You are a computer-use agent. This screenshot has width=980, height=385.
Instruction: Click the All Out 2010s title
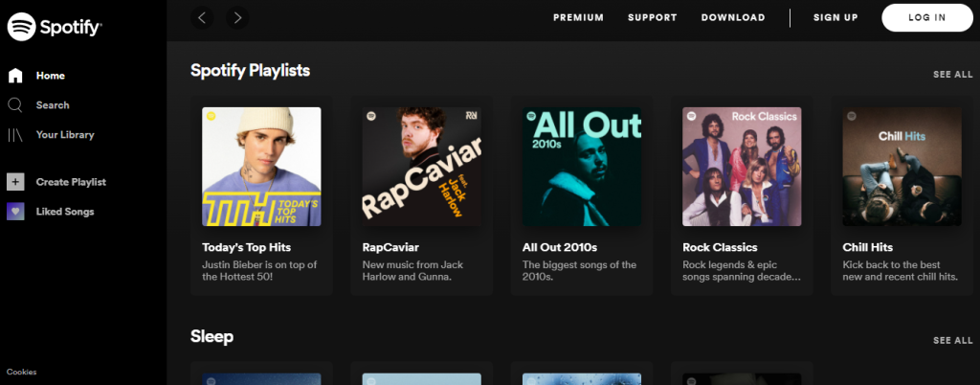pos(560,247)
